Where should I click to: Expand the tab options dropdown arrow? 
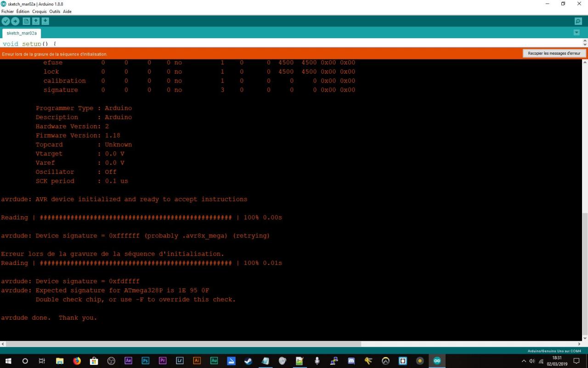577,33
